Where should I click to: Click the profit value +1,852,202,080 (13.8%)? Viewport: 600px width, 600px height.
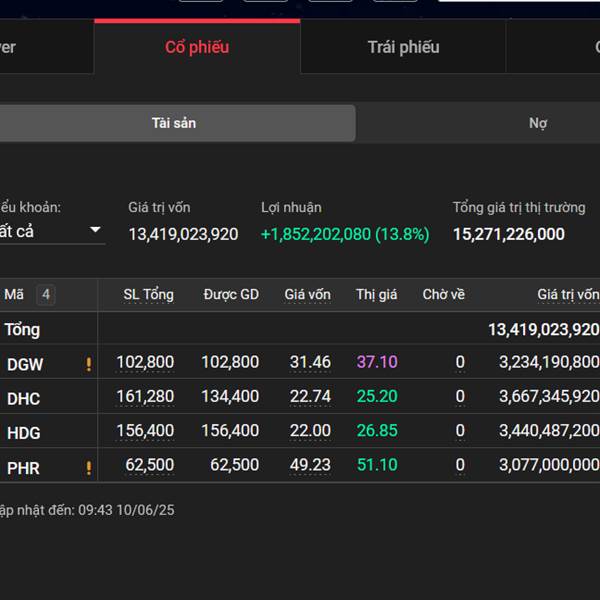(345, 234)
